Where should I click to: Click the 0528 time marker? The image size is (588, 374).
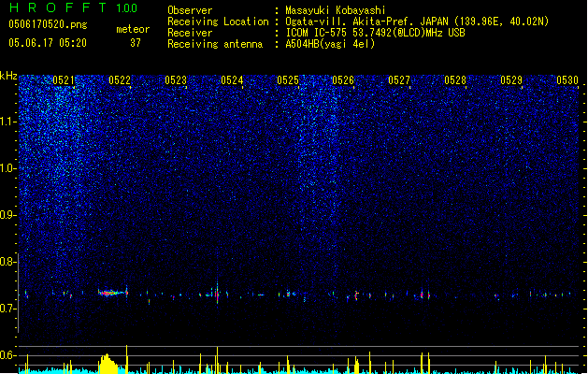455,80
